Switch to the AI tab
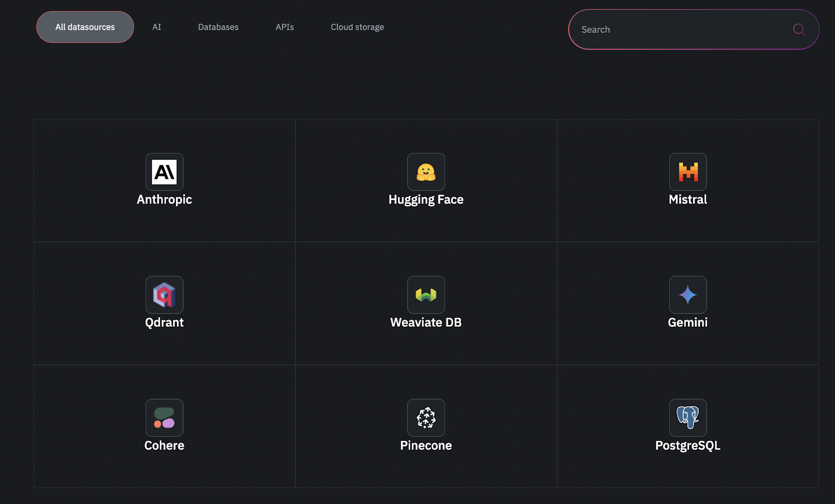This screenshot has width=835, height=504. (157, 27)
